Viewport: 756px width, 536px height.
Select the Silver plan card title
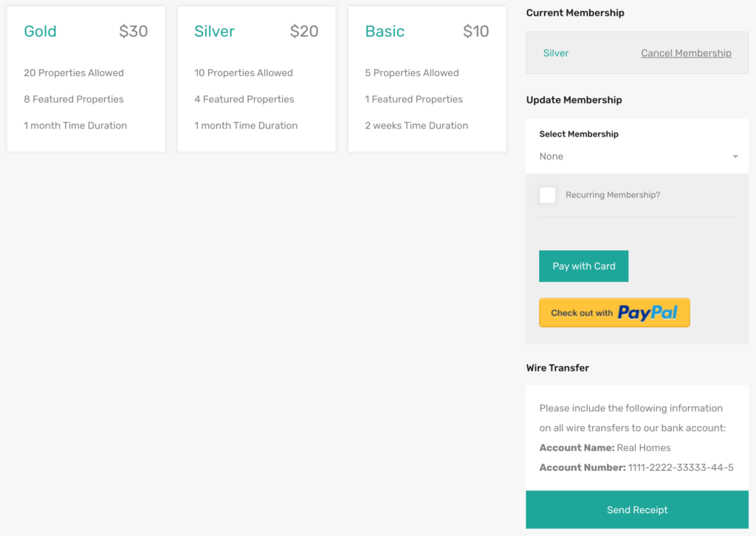coord(214,31)
